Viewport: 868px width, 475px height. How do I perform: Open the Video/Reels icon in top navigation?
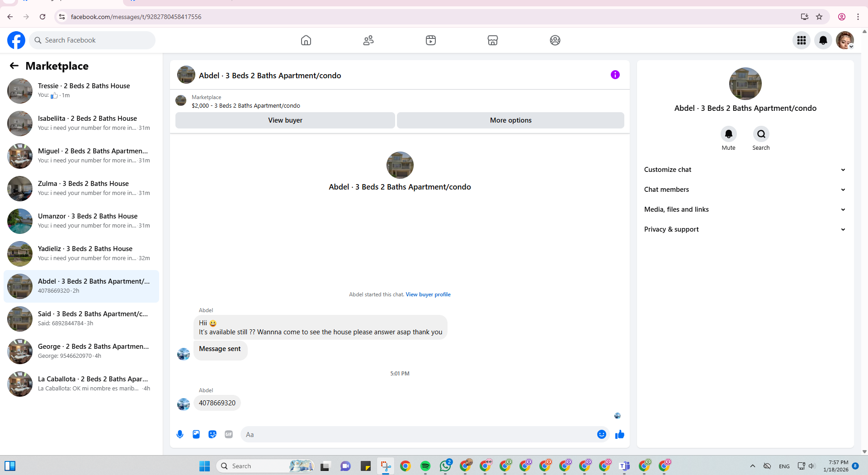click(x=431, y=40)
